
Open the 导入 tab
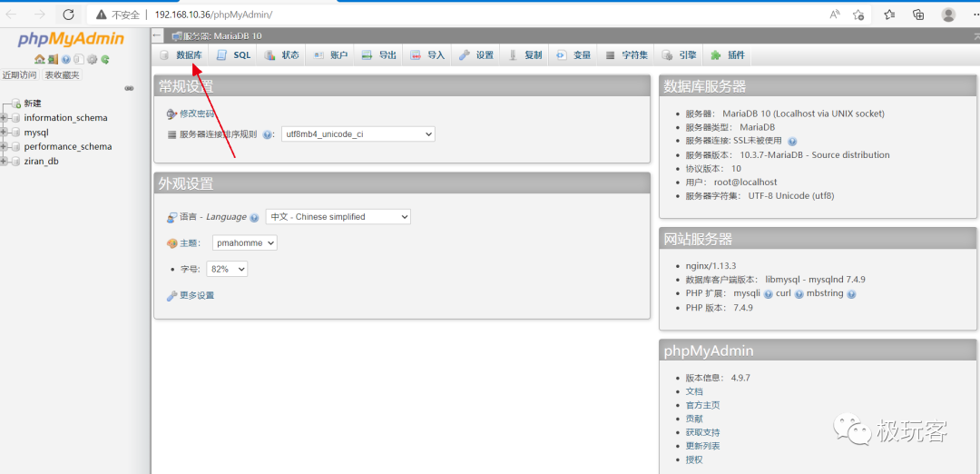point(428,55)
